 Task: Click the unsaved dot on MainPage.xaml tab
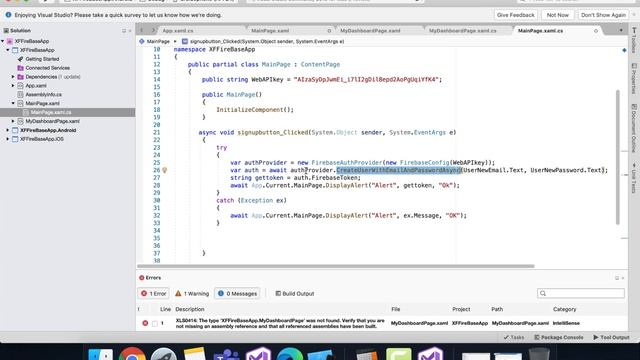(329, 31)
